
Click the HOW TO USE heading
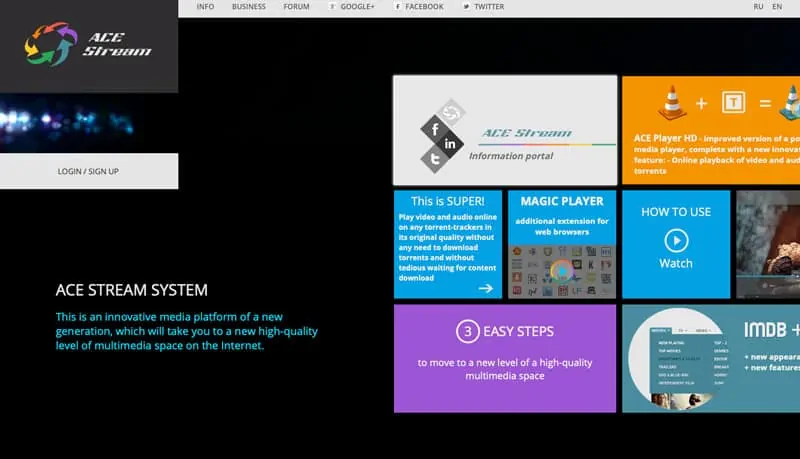click(676, 212)
